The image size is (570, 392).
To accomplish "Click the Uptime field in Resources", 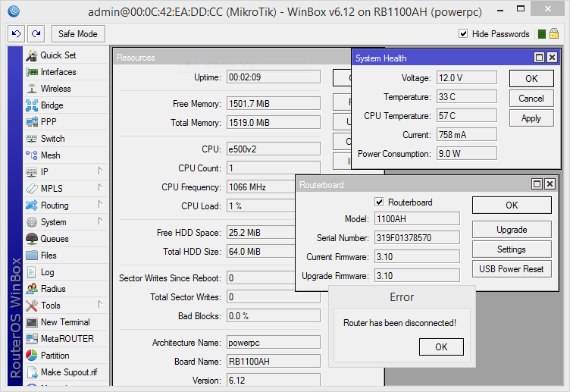I will tap(274, 77).
